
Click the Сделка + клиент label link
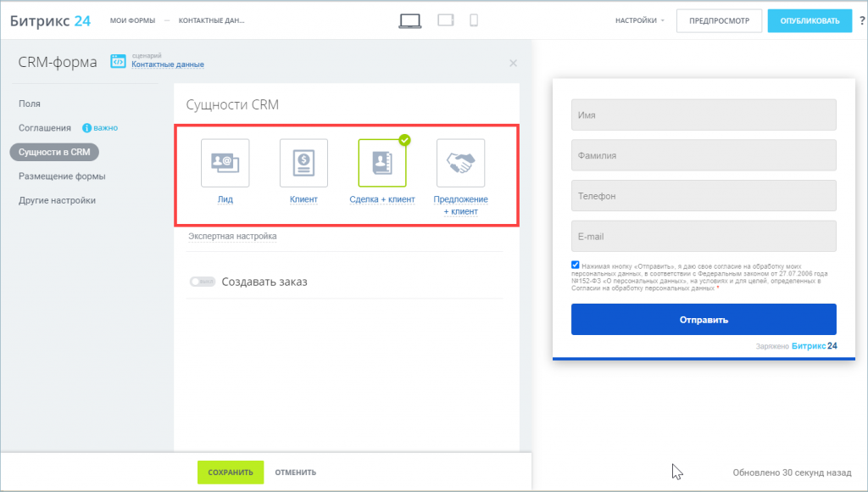pos(382,199)
